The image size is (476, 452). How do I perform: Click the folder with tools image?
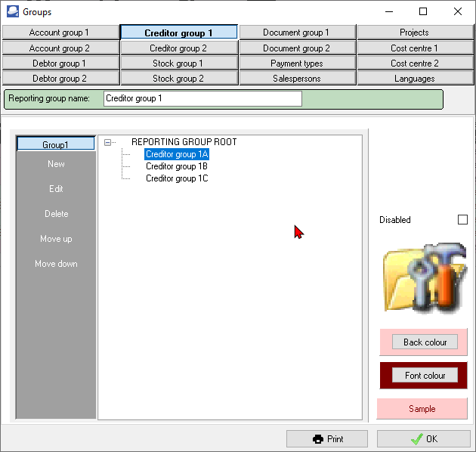click(425, 278)
